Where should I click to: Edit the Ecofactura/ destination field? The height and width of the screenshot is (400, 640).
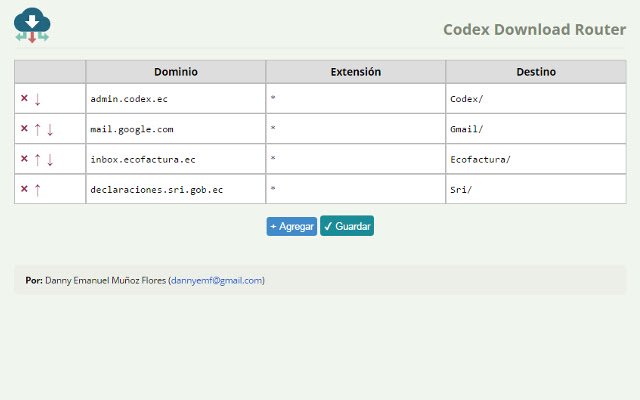point(536,159)
